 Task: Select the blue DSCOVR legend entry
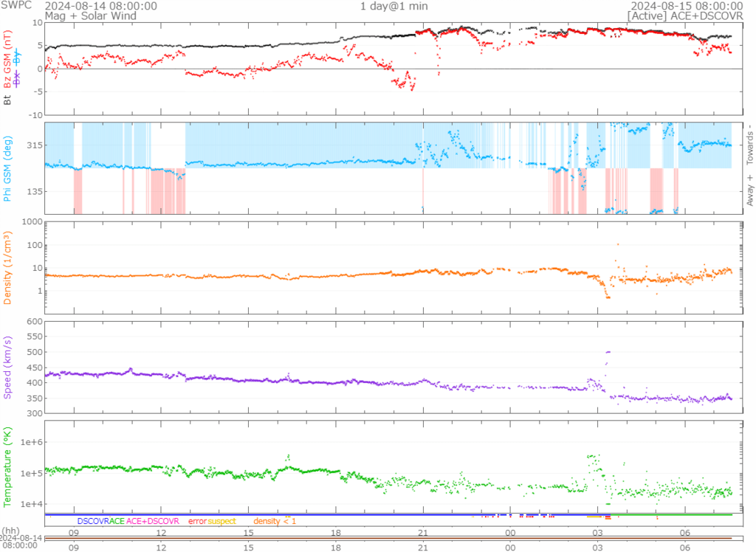[93, 521]
